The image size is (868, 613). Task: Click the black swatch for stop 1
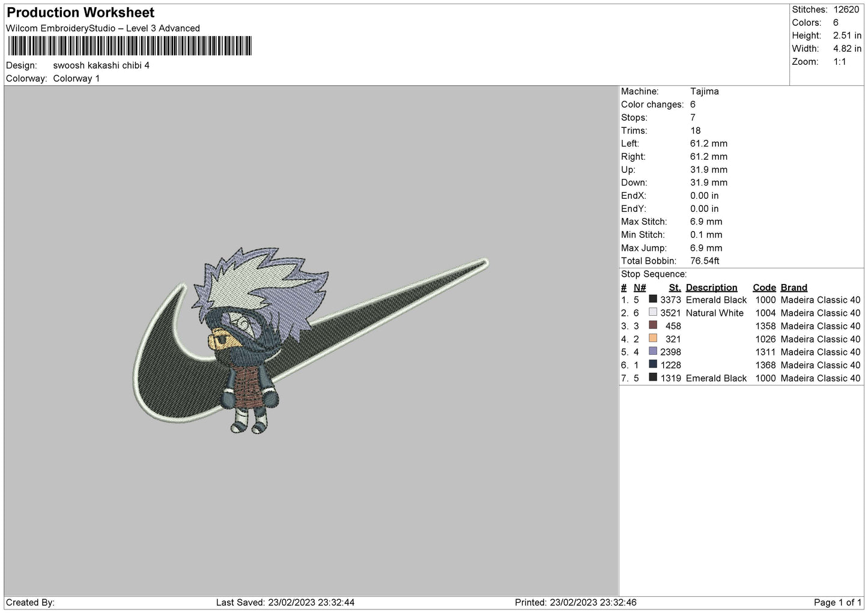pyautogui.click(x=652, y=300)
